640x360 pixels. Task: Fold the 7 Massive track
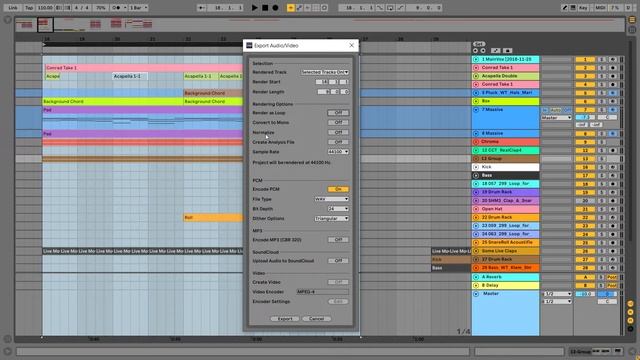tap(476, 110)
